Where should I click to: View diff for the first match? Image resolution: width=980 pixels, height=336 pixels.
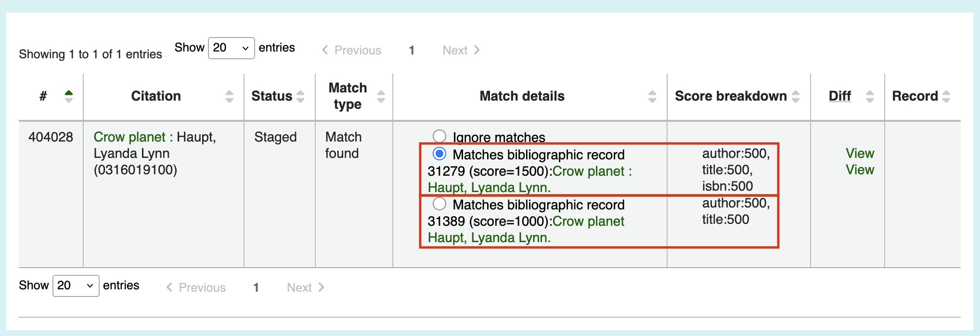point(860,153)
